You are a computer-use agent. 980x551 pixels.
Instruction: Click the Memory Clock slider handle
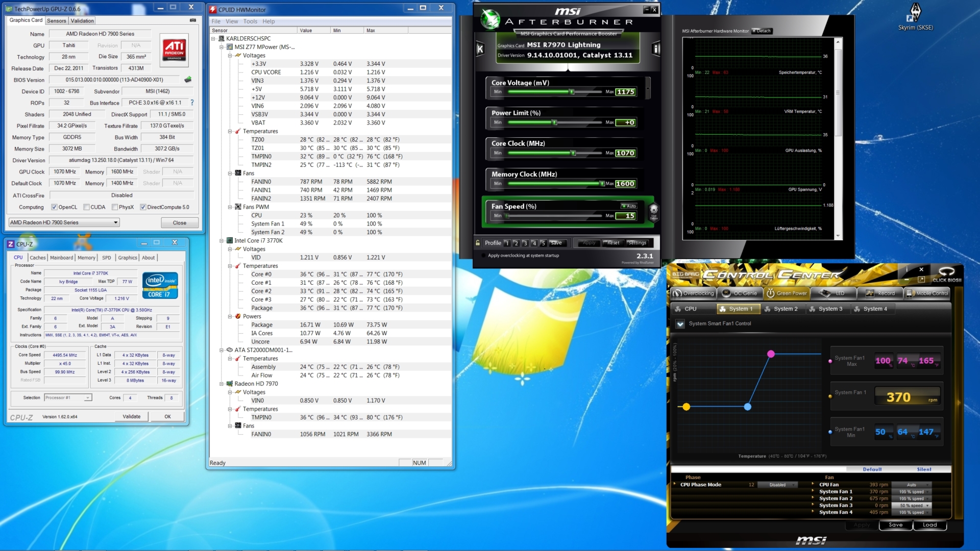(602, 184)
